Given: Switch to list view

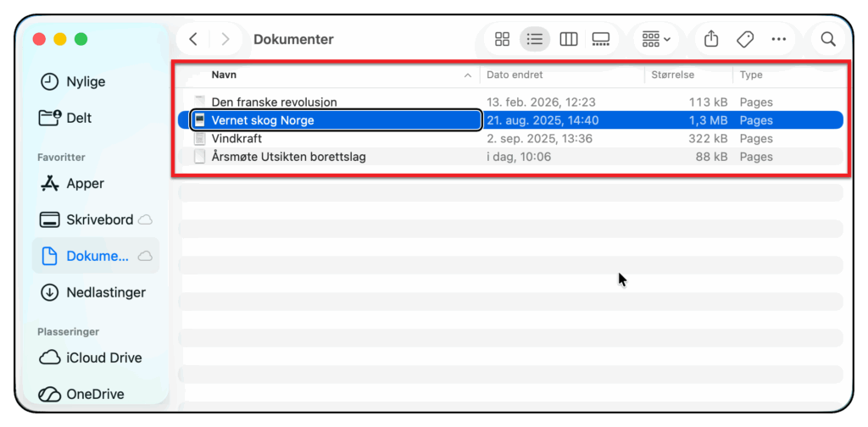Looking at the screenshot, I should 535,39.
